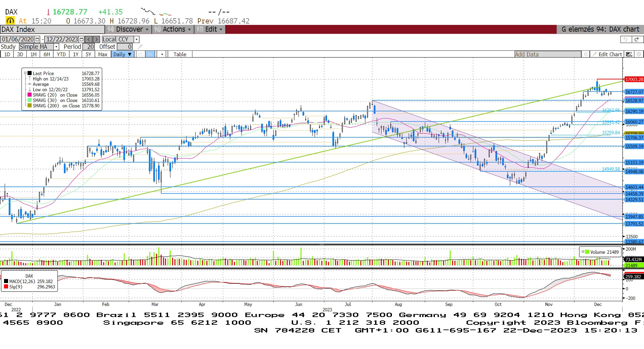Click the High on 12/14/23 legend marker
The width and height of the screenshot is (644, 349).
[30, 79]
